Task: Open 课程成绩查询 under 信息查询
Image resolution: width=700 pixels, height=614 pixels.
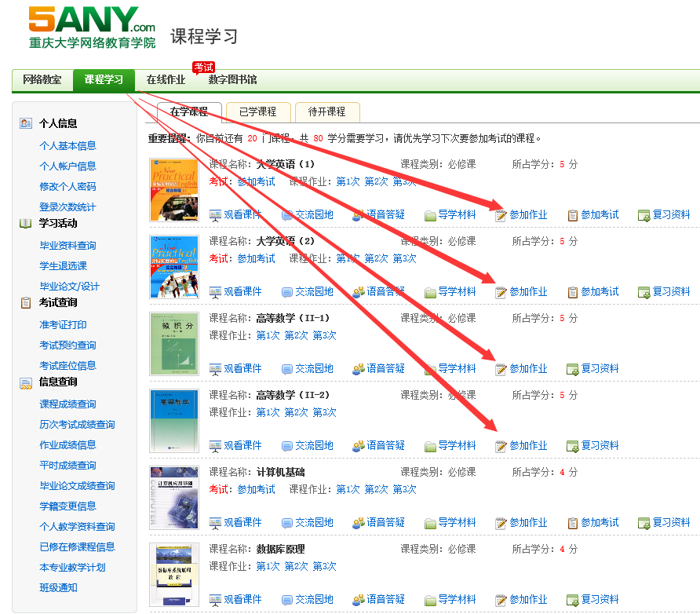Action: point(67,404)
